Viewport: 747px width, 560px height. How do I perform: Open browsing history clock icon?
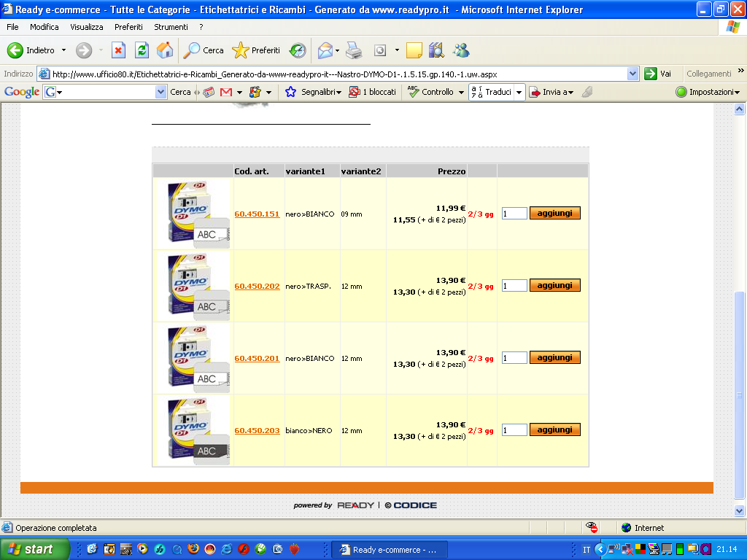[298, 50]
